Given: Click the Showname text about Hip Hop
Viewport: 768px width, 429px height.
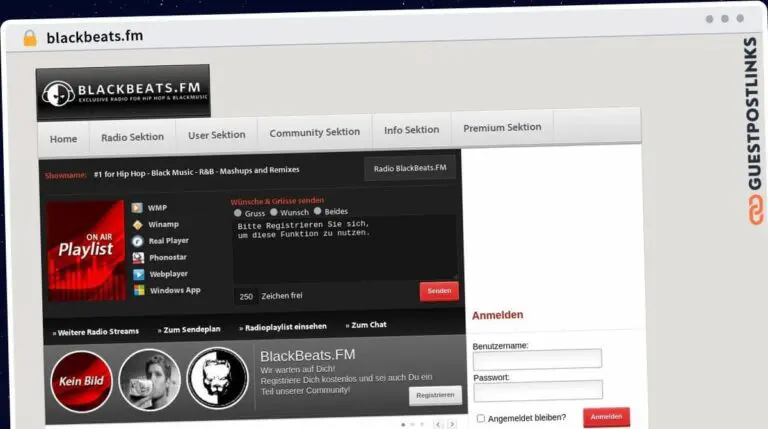Looking at the screenshot, I should pyautogui.click(x=196, y=172).
